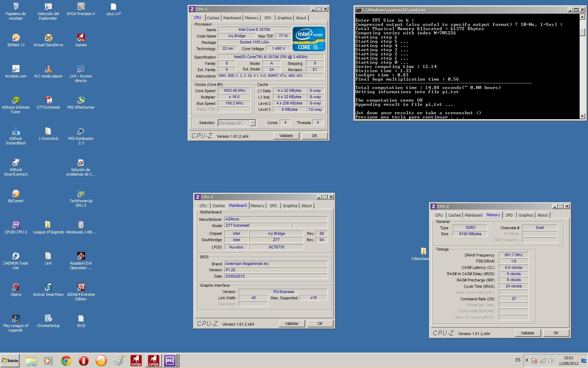
Task: Click Validate in the Mainboard CPU-Z window
Action: (x=292, y=323)
